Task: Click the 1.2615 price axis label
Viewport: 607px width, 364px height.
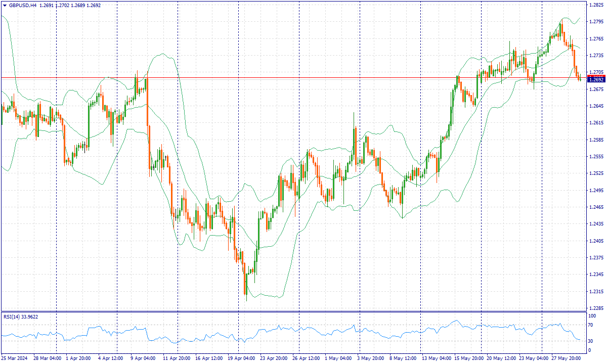Action: pos(596,123)
